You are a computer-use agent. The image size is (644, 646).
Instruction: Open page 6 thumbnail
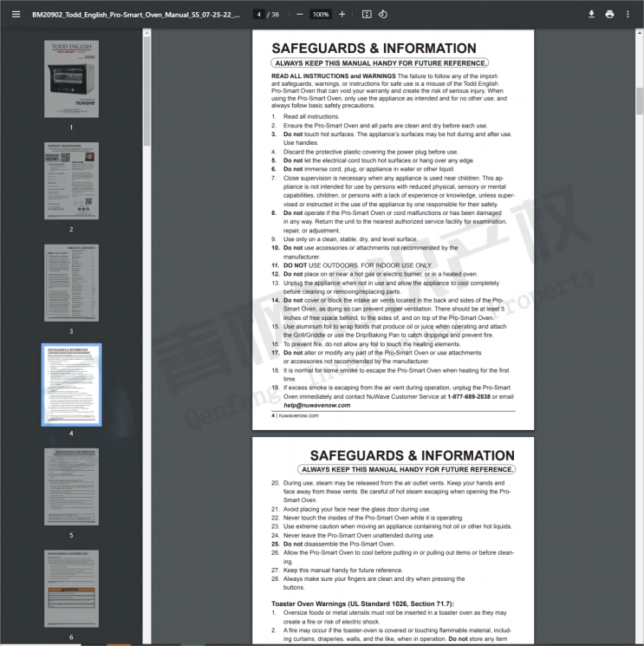coord(71,588)
